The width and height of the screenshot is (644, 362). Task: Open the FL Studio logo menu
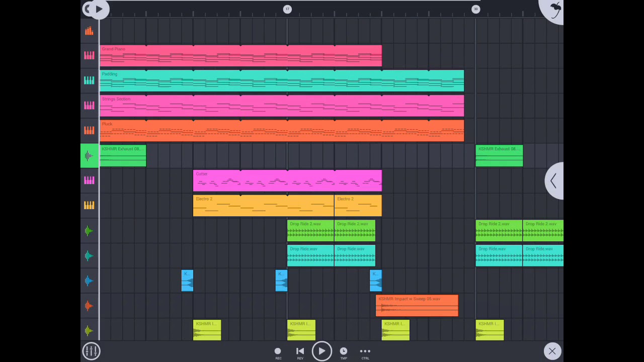coord(553,9)
